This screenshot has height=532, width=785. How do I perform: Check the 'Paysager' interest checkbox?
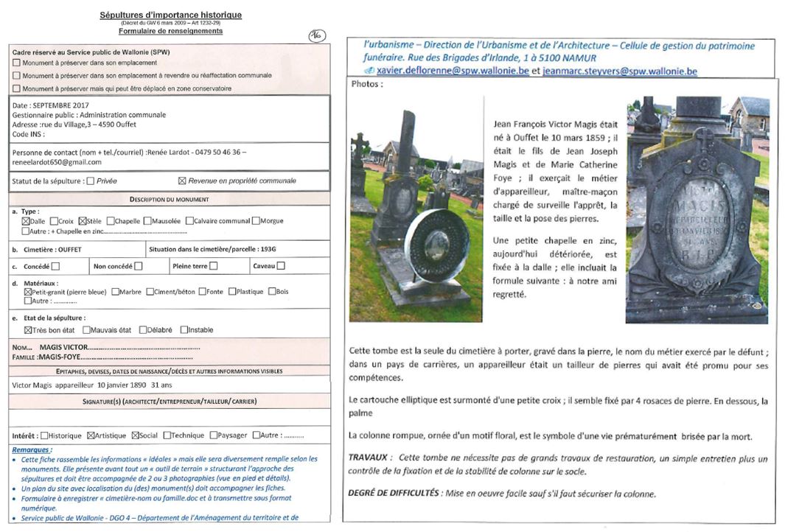click(213, 435)
